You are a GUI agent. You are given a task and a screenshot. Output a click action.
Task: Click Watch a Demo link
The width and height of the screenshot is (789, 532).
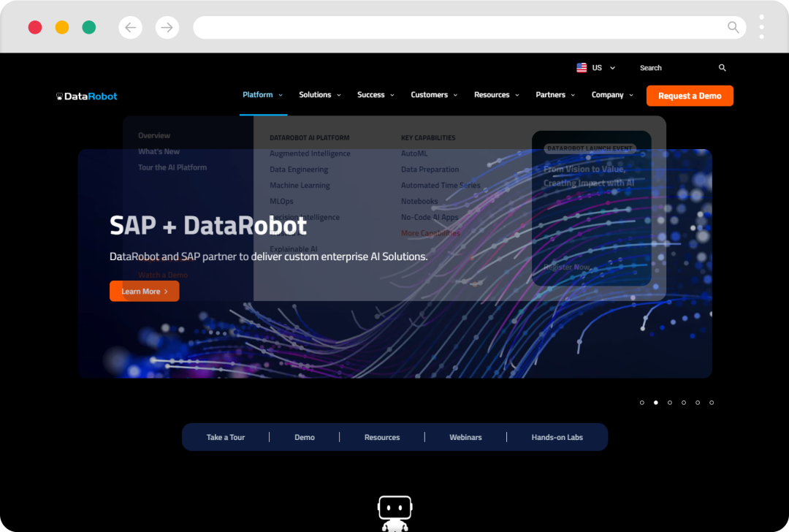[162, 275]
